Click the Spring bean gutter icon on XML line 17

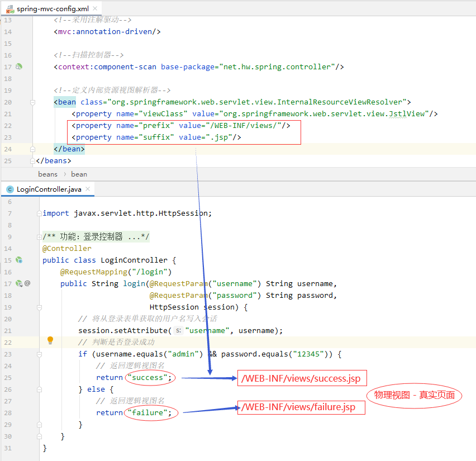(x=19, y=66)
